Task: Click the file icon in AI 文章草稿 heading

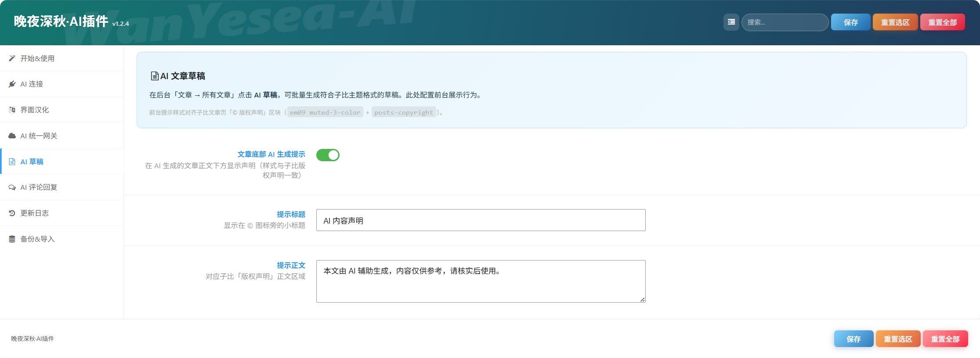Action: [x=155, y=76]
